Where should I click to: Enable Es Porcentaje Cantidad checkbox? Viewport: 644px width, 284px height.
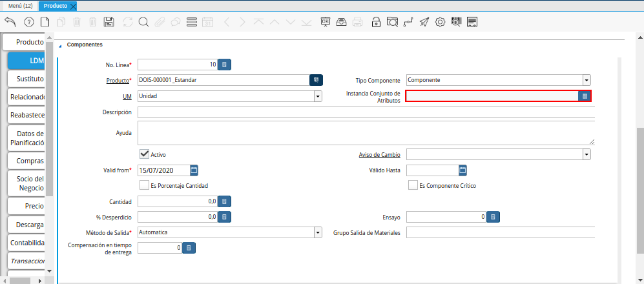pos(145,185)
